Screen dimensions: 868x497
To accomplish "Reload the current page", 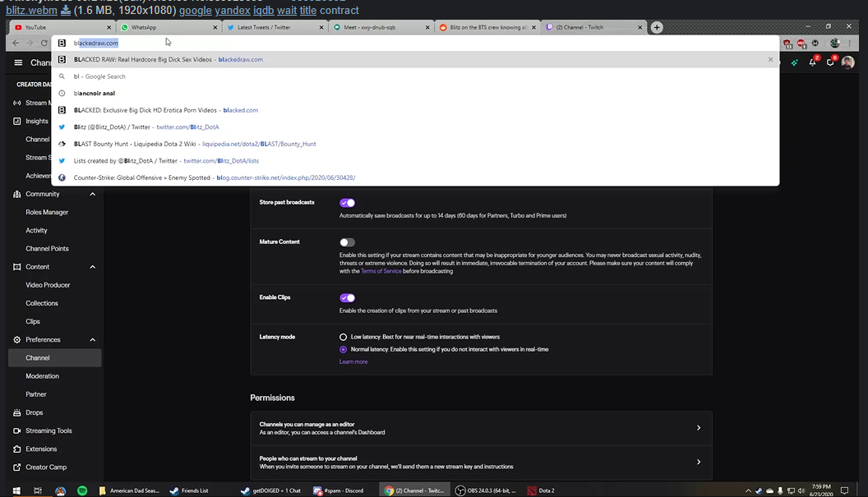I will 44,44.
